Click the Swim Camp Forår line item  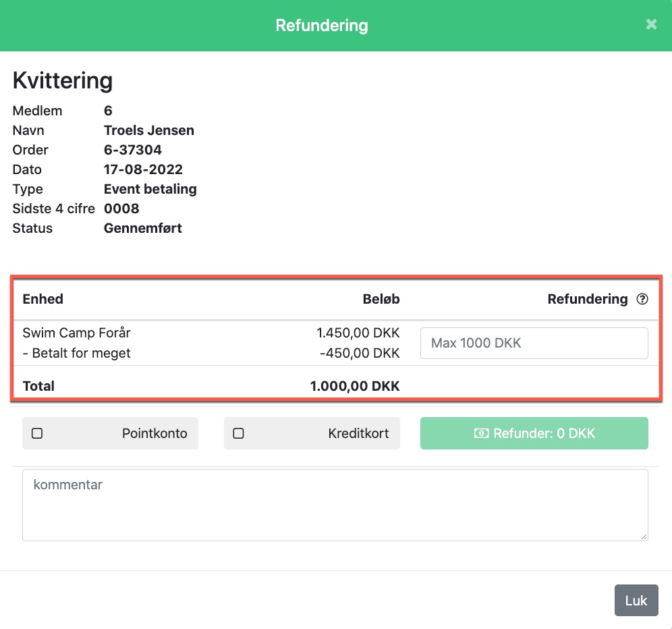pos(76,333)
